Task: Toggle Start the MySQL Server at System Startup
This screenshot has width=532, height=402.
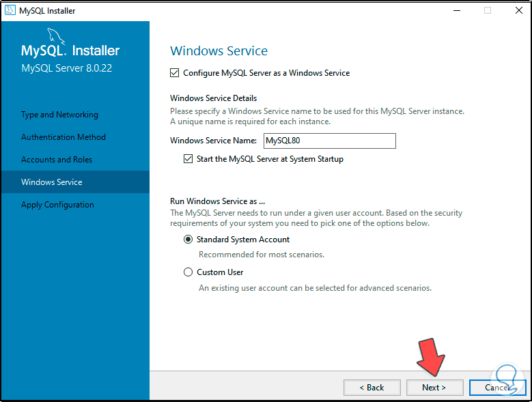Action: point(188,159)
